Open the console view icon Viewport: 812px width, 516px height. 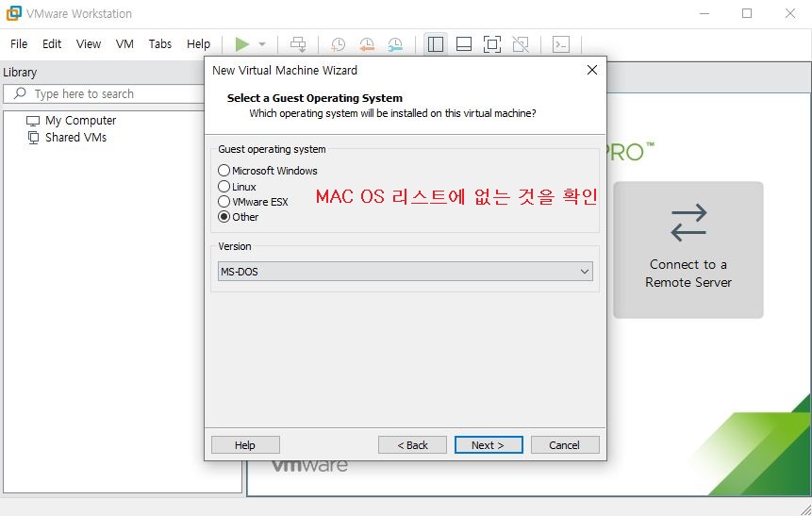(561, 44)
